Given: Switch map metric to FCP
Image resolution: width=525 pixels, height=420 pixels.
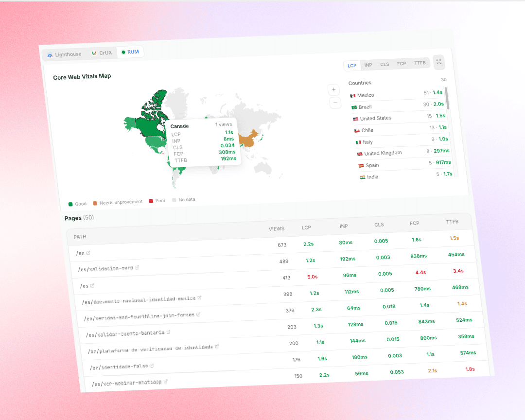Looking at the screenshot, I should pyautogui.click(x=402, y=64).
